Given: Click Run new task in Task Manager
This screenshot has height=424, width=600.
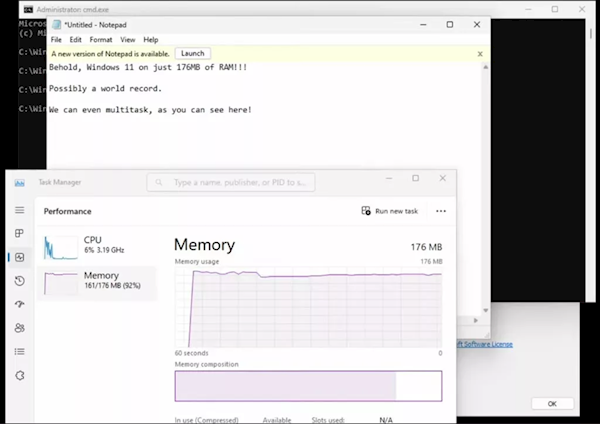Looking at the screenshot, I should (x=390, y=211).
